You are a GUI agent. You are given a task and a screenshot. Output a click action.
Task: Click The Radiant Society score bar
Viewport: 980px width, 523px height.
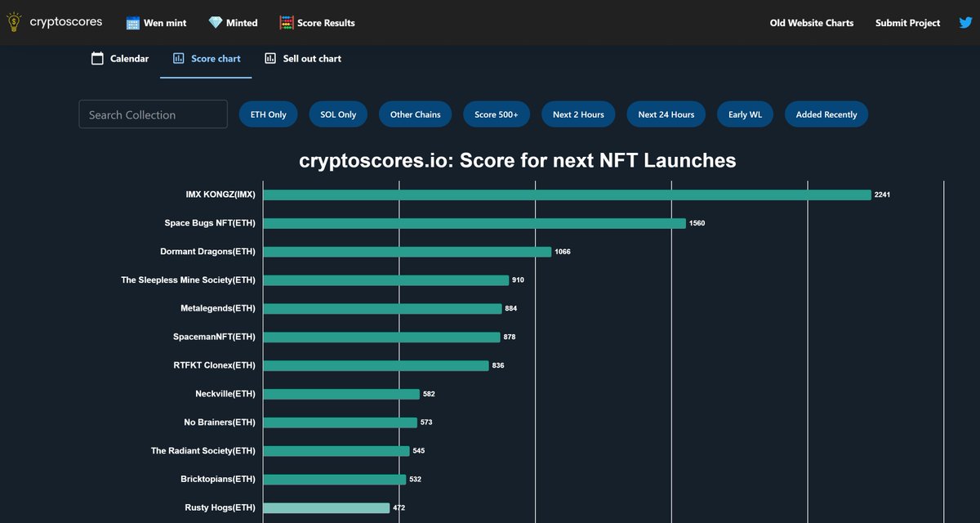point(336,450)
